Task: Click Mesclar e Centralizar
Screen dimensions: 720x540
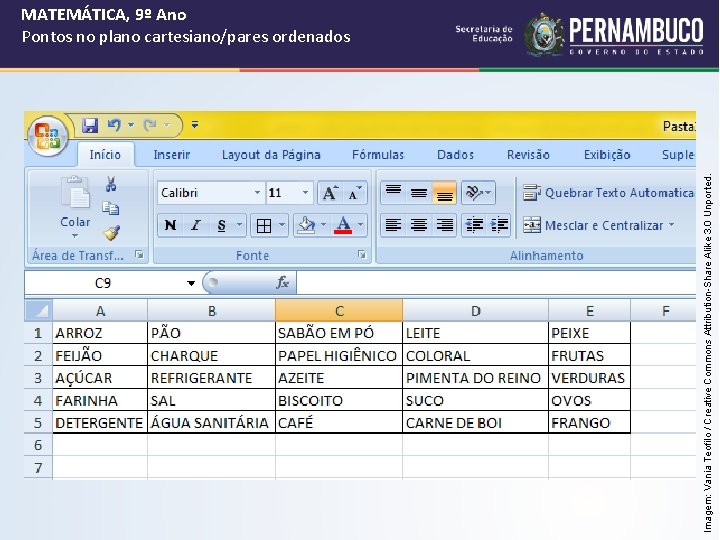Action: 593,225
